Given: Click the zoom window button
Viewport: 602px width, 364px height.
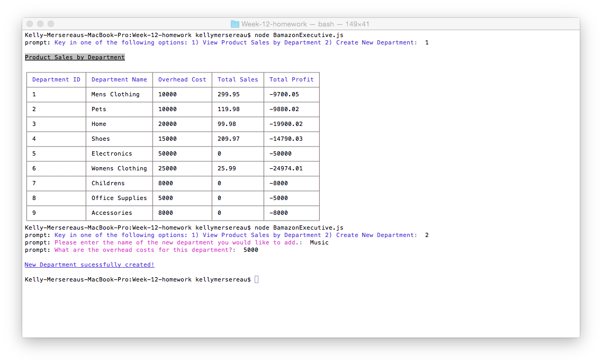Looking at the screenshot, I should coord(51,24).
